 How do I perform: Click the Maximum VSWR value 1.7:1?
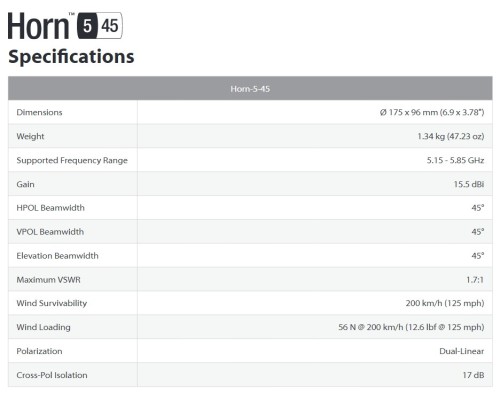click(475, 280)
